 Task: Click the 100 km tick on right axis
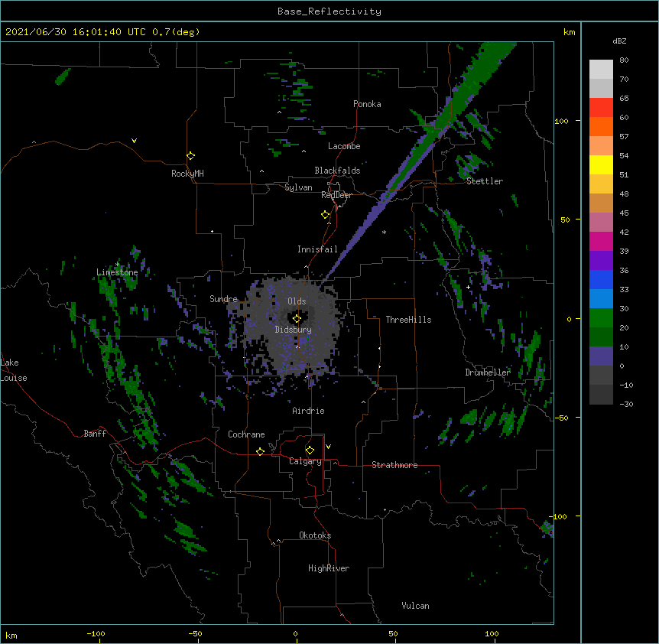(x=561, y=121)
